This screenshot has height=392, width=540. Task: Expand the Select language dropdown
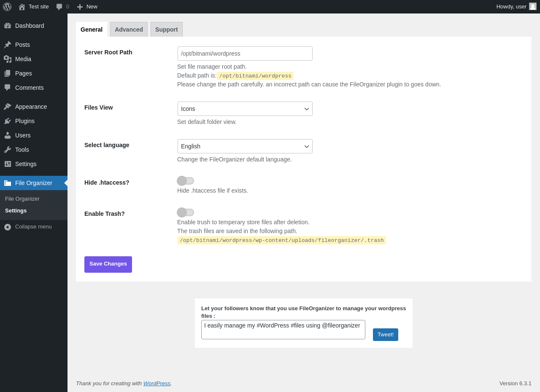pos(245,146)
